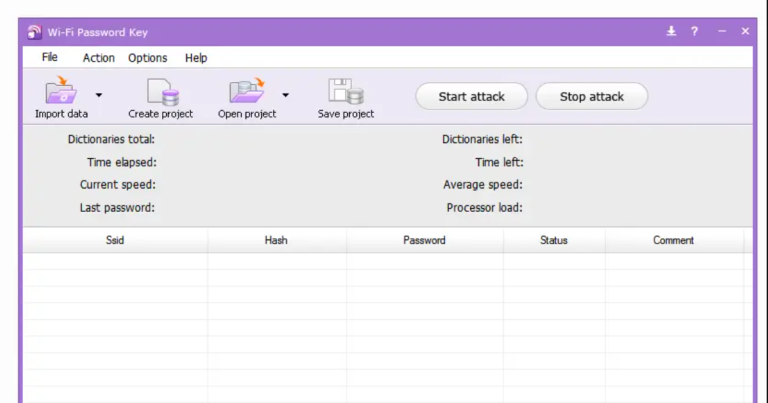Click the Create project icon

(x=163, y=92)
